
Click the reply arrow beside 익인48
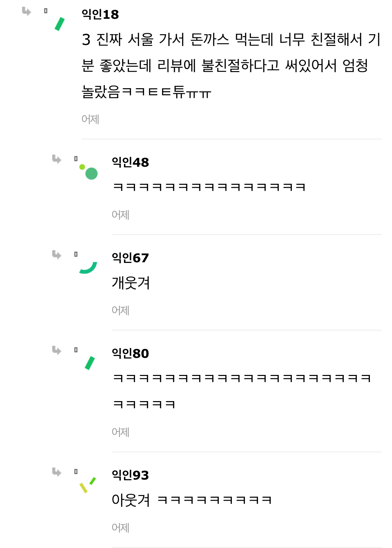(x=57, y=159)
